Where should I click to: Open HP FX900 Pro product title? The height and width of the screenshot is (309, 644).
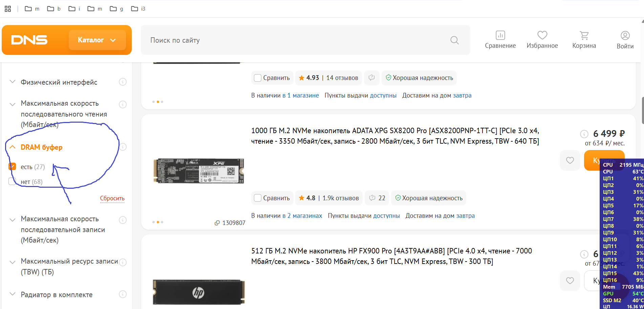pyautogui.click(x=392, y=256)
